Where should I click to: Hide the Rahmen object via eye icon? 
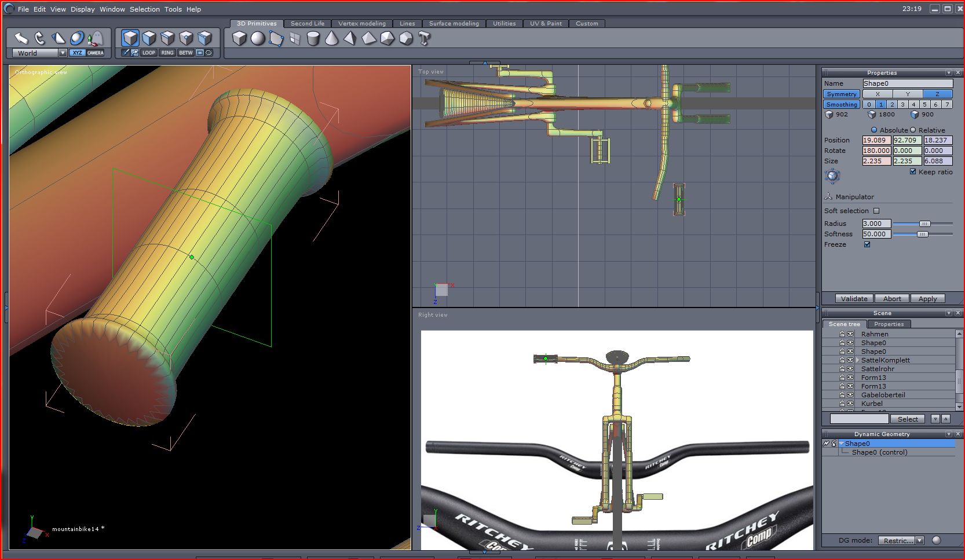[850, 334]
